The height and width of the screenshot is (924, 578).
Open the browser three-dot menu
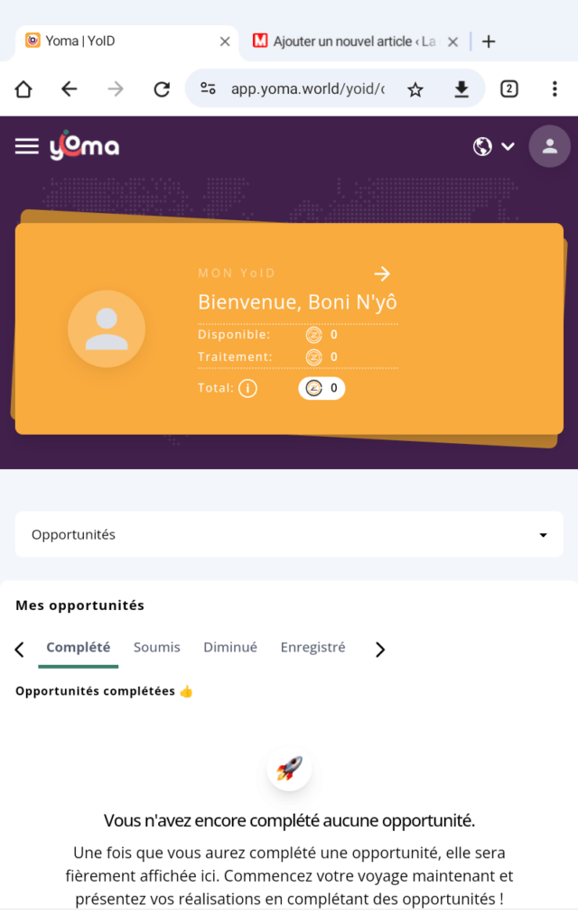pos(555,88)
